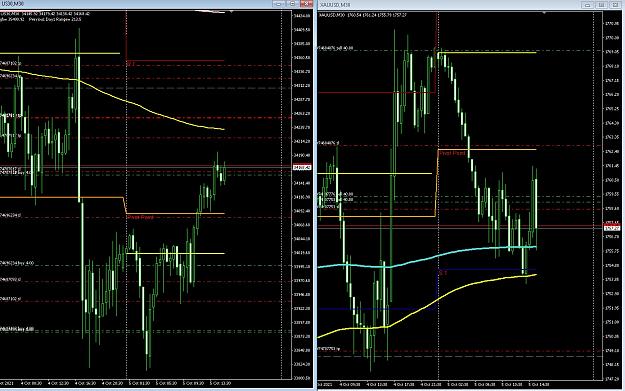Close the US30,M30 chart window
Screen dimensions: 625x391
click(x=307, y=4)
